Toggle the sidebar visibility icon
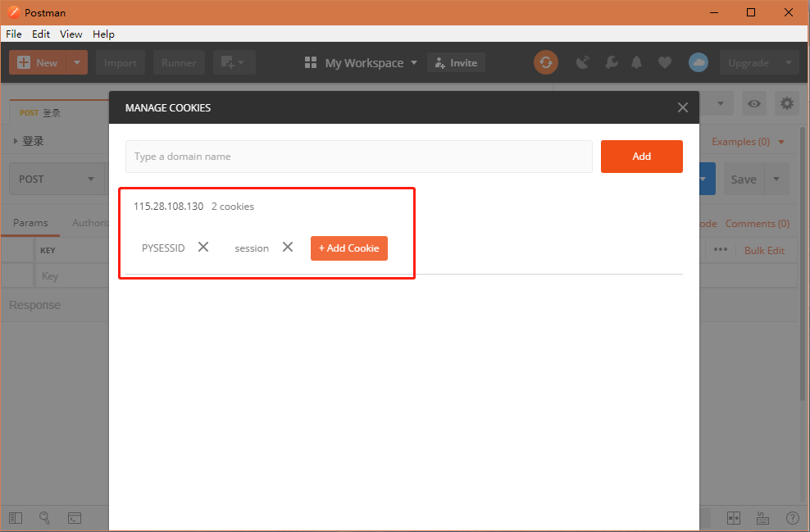Viewport: 810px width, 532px height. pos(14,517)
